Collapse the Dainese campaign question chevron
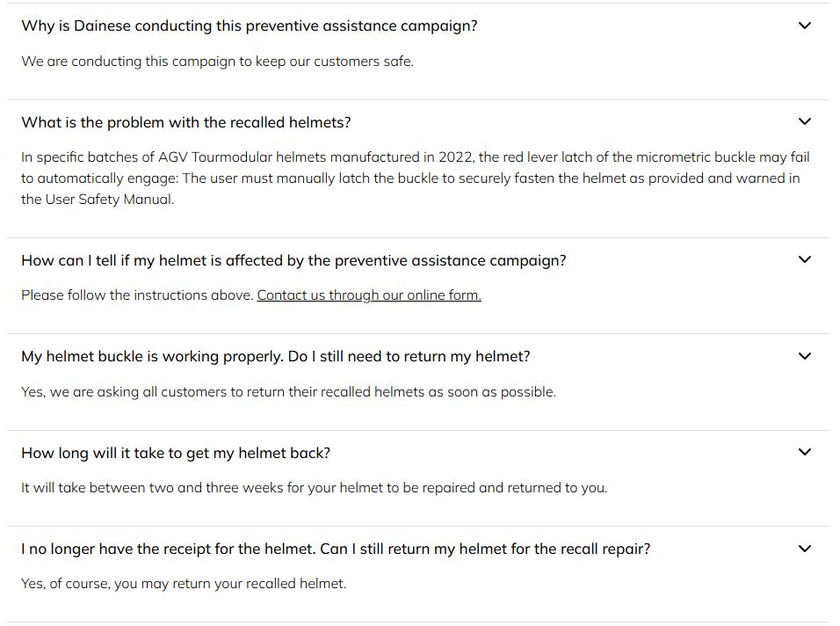840x626 pixels. pyautogui.click(x=804, y=25)
